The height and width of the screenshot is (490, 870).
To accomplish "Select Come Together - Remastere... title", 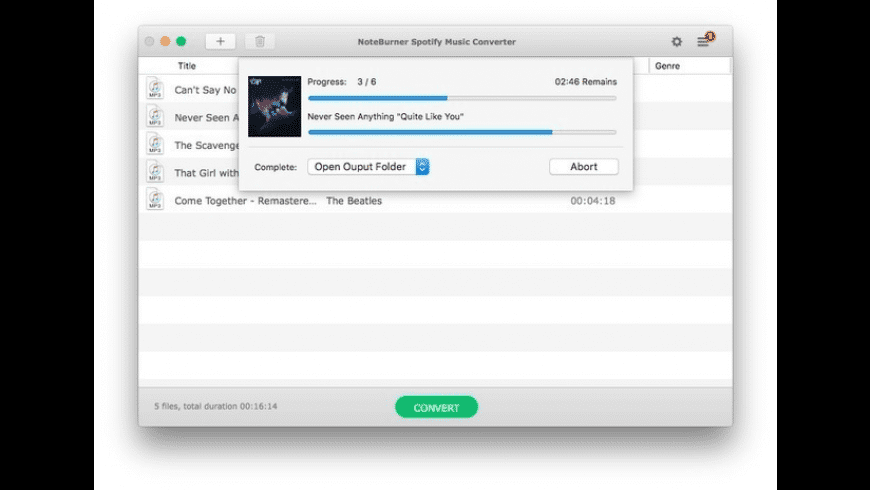I will click(x=245, y=201).
